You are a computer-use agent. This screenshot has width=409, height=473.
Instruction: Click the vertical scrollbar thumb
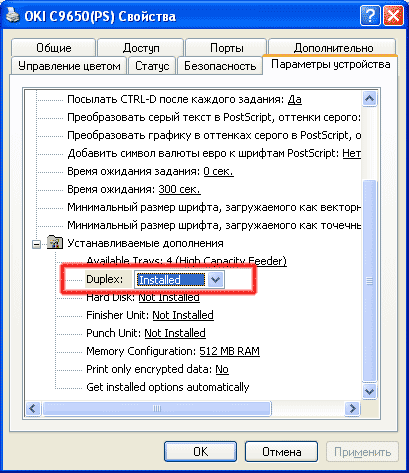[369, 281]
